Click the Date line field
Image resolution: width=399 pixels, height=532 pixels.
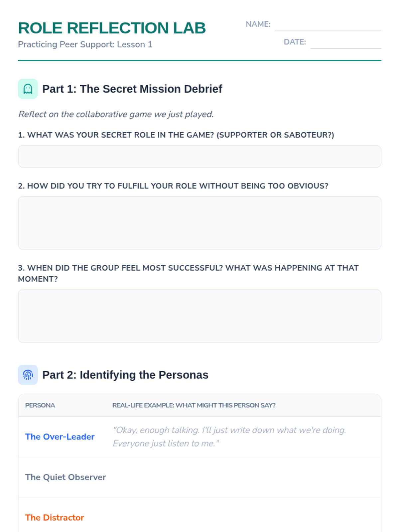point(346,43)
